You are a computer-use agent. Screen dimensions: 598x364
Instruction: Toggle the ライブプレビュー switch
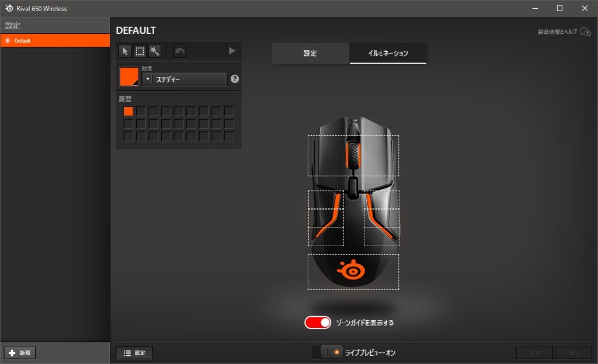point(332,352)
